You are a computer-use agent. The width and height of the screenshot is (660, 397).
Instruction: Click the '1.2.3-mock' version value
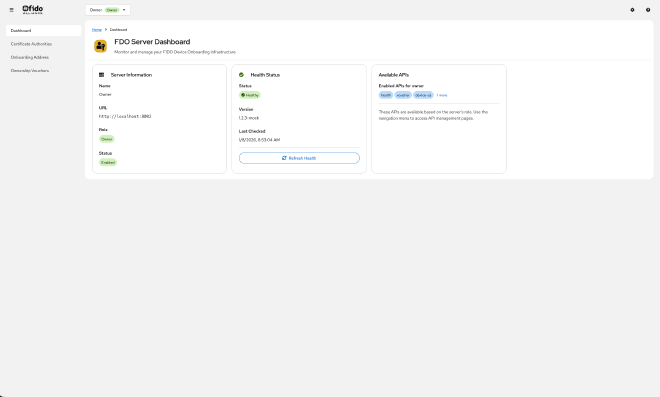click(249, 118)
